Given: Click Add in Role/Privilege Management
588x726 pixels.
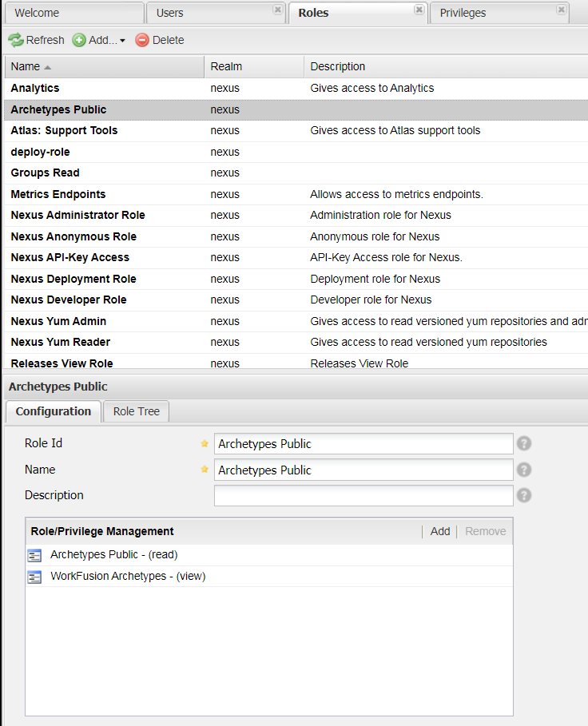Looking at the screenshot, I should click(440, 532).
